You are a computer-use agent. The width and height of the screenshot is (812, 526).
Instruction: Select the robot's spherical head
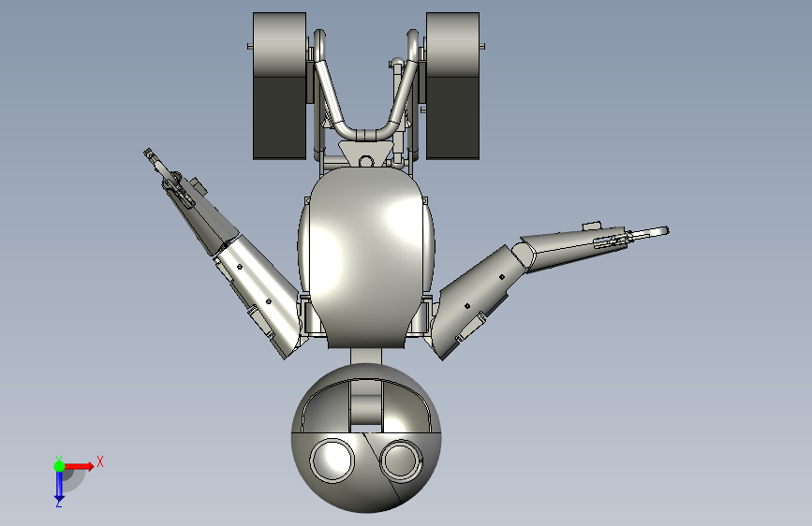pyautogui.click(x=366, y=438)
